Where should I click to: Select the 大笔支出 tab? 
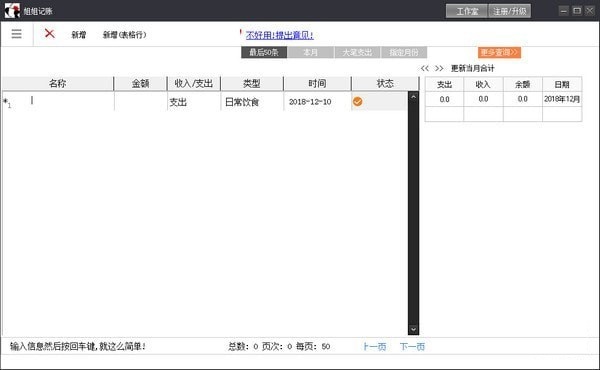click(357, 52)
